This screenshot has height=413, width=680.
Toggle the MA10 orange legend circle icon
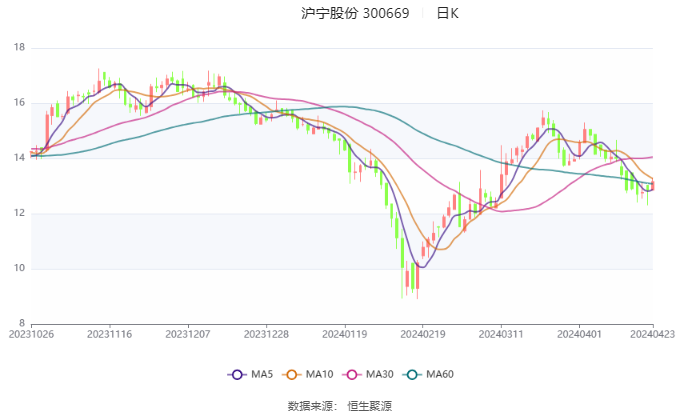291,375
